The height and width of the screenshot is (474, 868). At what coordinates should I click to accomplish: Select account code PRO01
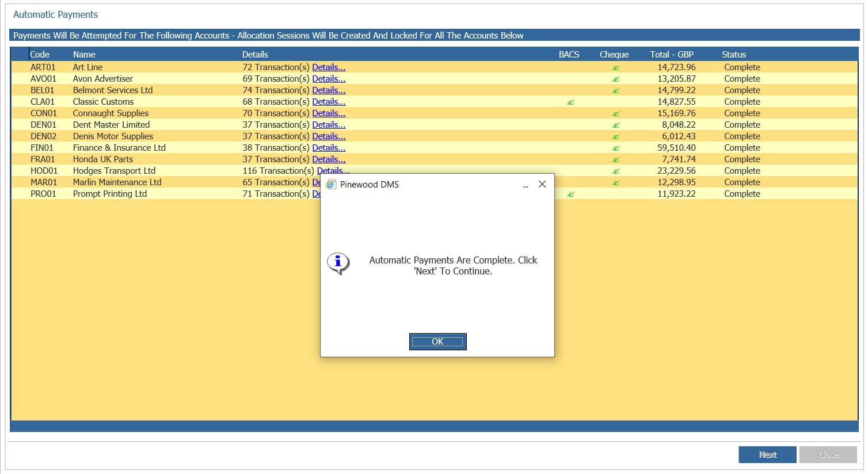coord(43,194)
